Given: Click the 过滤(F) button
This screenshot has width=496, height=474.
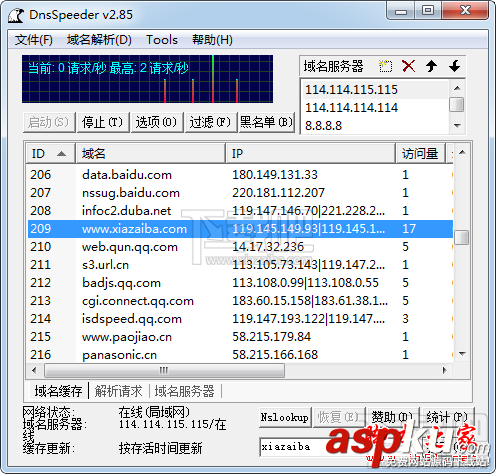Looking at the screenshot, I should (211, 122).
